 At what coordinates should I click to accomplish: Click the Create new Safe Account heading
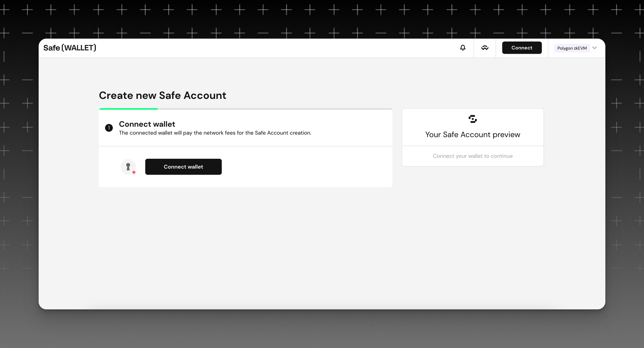pyautogui.click(x=162, y=95)
